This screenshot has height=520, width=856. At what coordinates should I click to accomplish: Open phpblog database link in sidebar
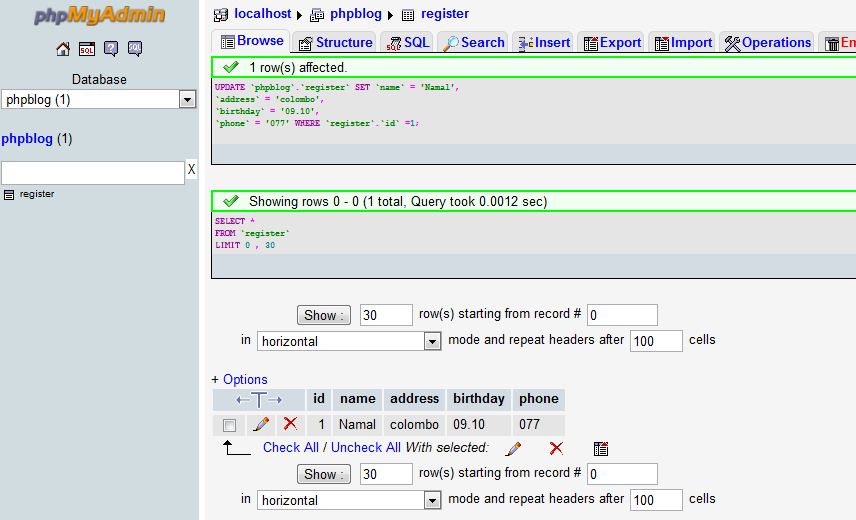27,139
